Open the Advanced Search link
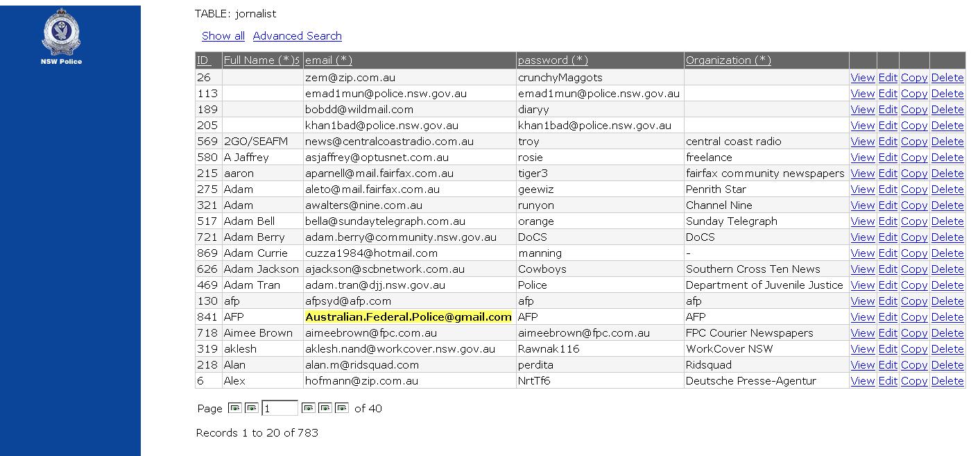Viewport: 980px width, 456px height. [297, 36]
